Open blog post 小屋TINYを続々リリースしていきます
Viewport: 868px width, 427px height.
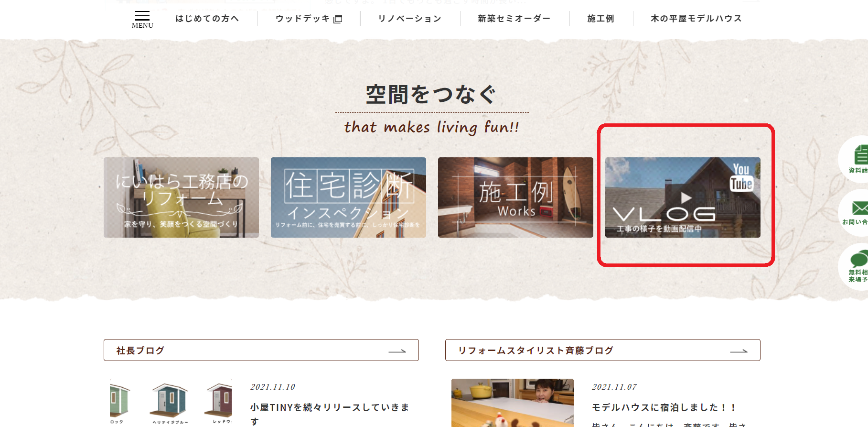330,408
